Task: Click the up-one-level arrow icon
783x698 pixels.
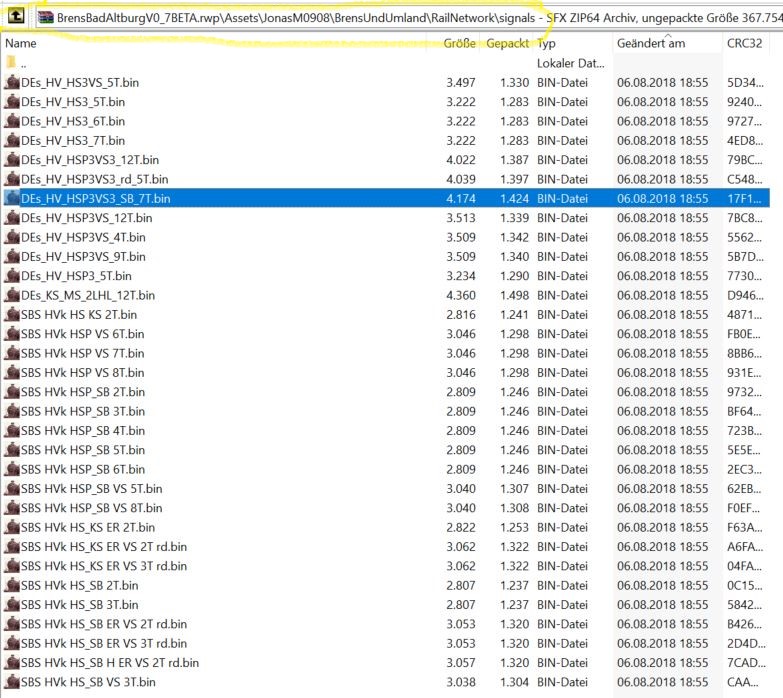Action: tap(15, 16)
